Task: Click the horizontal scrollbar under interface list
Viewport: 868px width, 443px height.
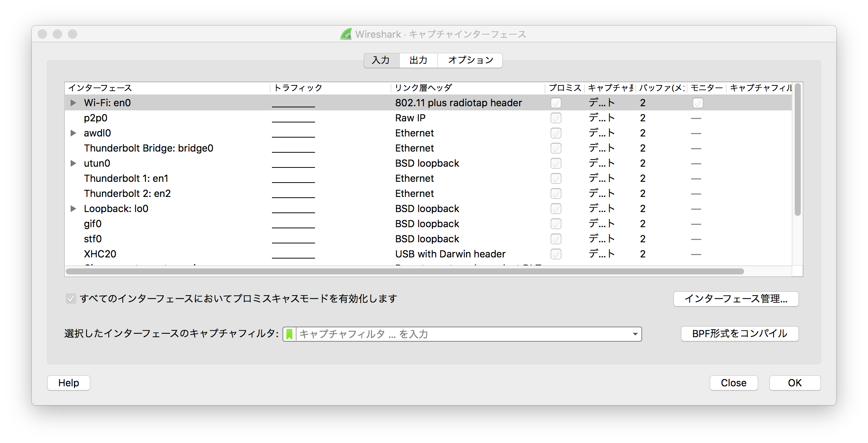Action: pyautogui.click(x=405, y=271)
